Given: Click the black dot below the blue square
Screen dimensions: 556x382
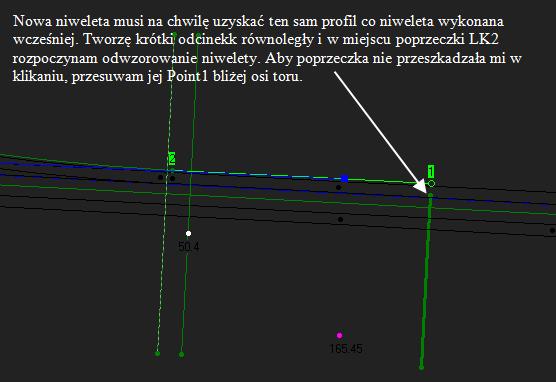Looking at the screenshot, I should pyautogui.click(x=339, y=187).
